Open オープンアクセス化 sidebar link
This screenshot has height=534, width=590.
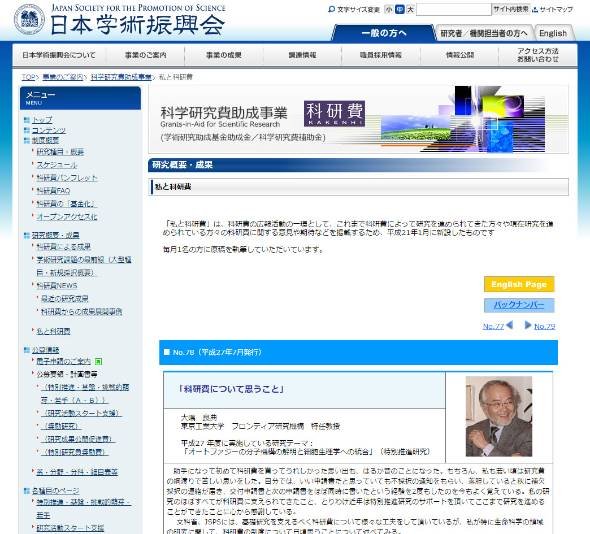(x=67, y=217)
